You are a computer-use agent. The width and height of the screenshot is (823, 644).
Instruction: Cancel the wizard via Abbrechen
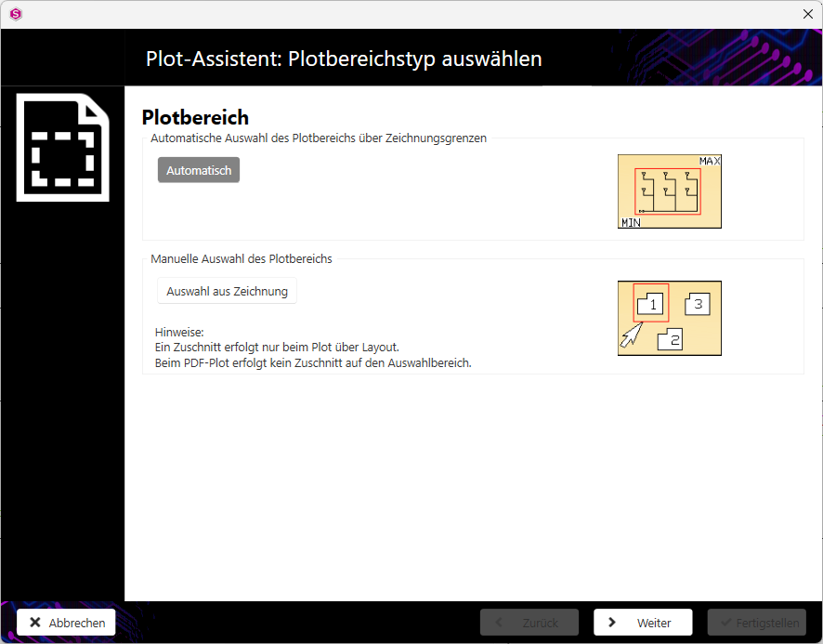(x=66, y=623)
